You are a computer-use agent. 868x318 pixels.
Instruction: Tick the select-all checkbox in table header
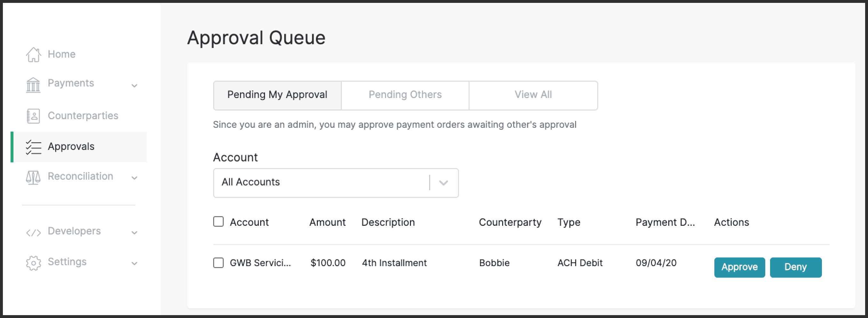click(x=218, y=222)
